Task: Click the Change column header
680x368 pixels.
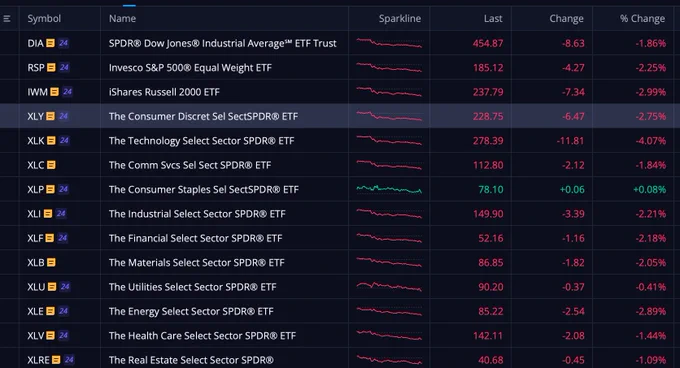Action: click(566, 18)
